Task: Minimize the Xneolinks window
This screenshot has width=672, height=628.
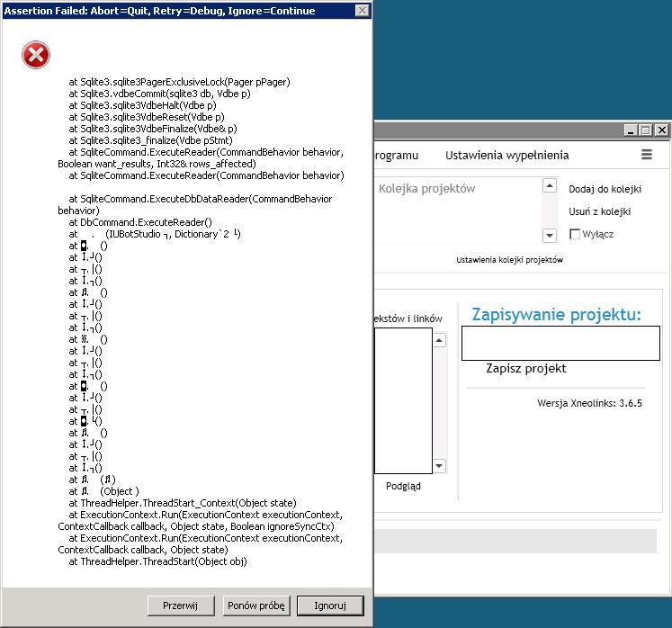Action: pyautogui.click(x=630, y=130)
